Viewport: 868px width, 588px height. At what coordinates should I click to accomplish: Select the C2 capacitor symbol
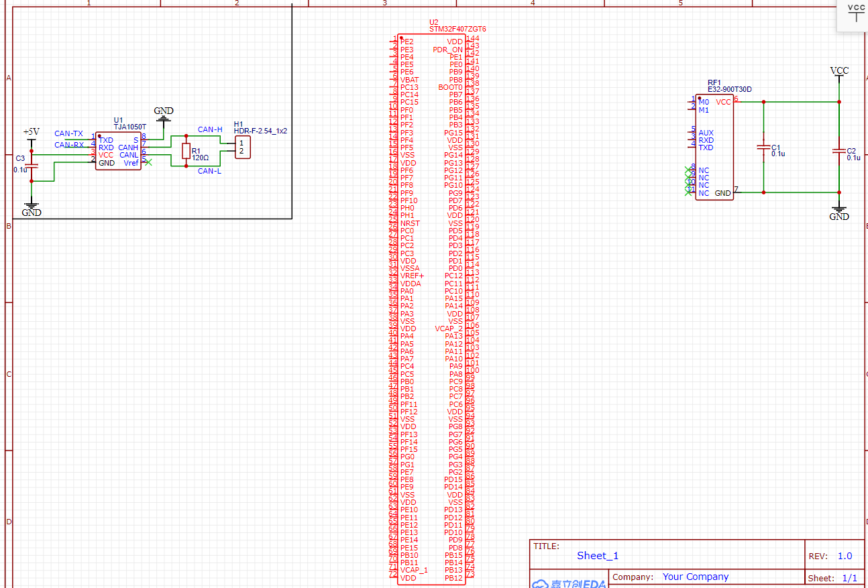click(x=838, y=151)
